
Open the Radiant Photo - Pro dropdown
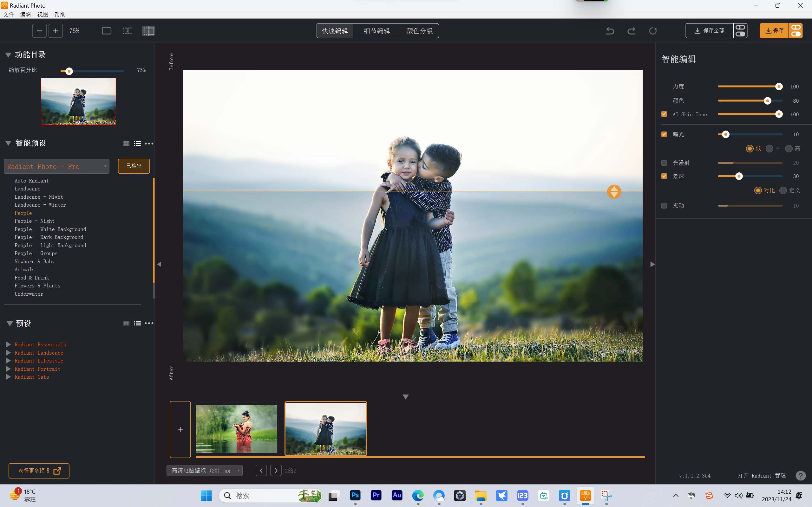coord(56,166)
